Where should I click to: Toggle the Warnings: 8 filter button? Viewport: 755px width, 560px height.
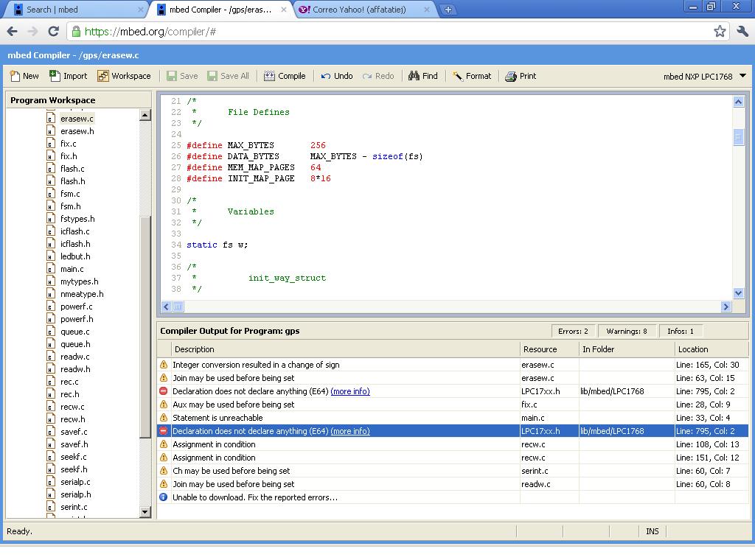point(627,331)
